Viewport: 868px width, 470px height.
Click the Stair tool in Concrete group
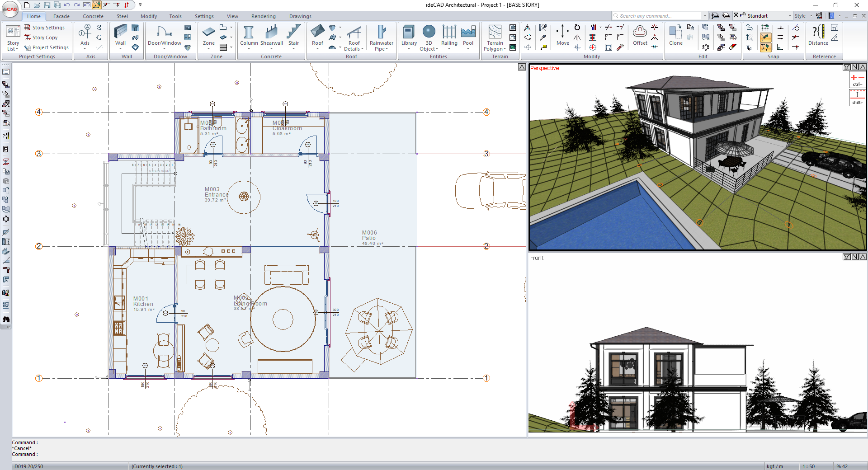(293, 36)
